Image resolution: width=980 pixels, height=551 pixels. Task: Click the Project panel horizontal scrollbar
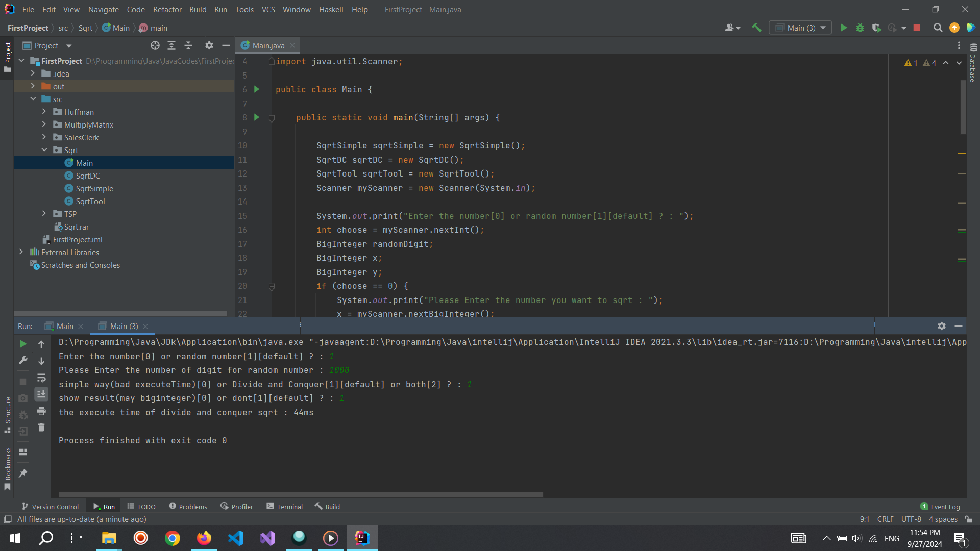pyautogui.click(x=120, y=313)
